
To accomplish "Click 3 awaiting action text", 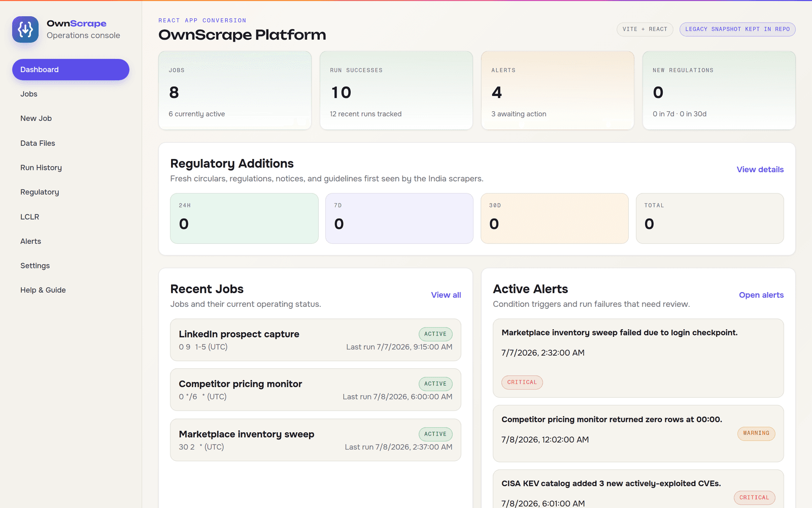I will (519, 114).
